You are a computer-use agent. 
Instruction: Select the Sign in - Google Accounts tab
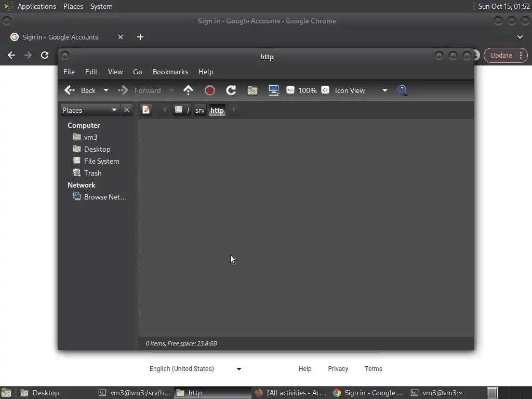pos(60,37)
